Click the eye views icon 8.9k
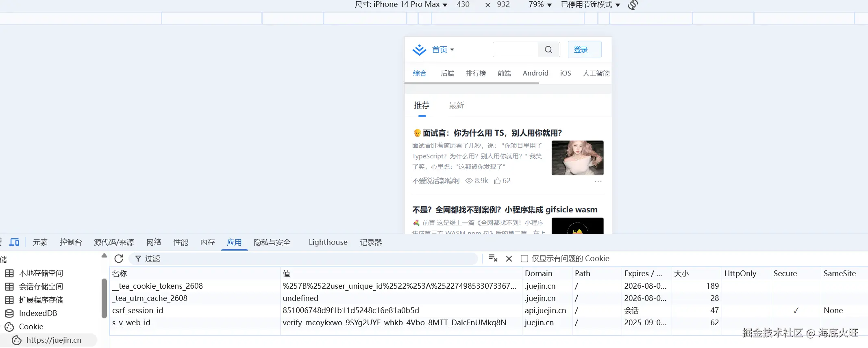This screenshot has height=348, width=868. pyautogui.click(x=469, y=181)
